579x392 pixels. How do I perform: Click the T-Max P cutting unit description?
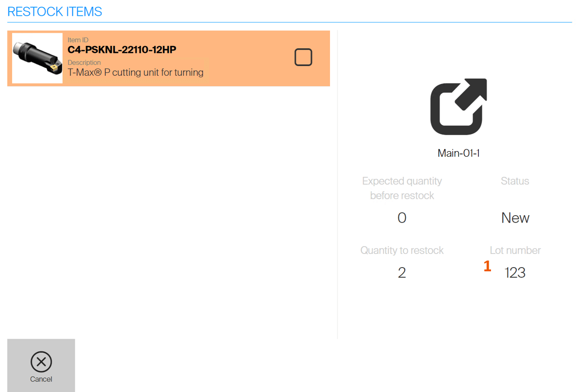[x=135, y=73]
